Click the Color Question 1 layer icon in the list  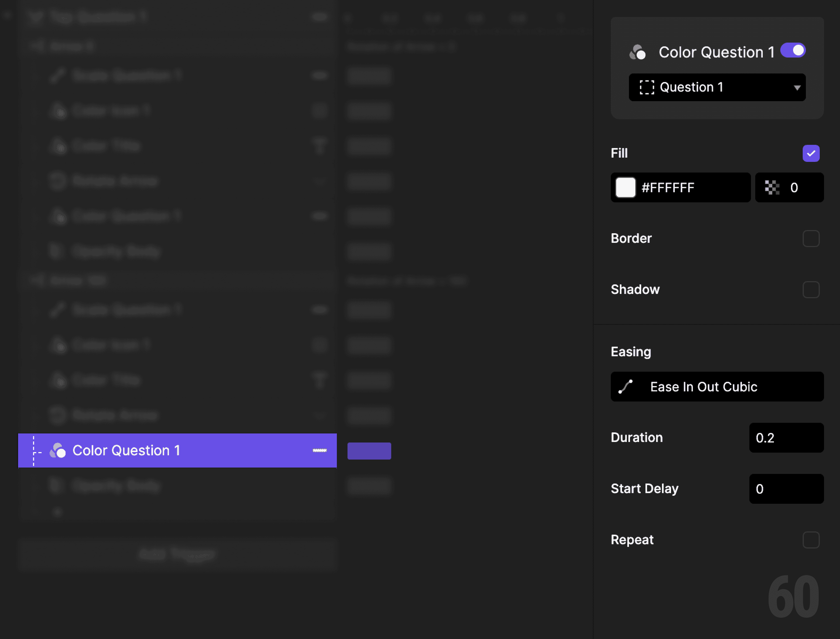click(58, 450)
